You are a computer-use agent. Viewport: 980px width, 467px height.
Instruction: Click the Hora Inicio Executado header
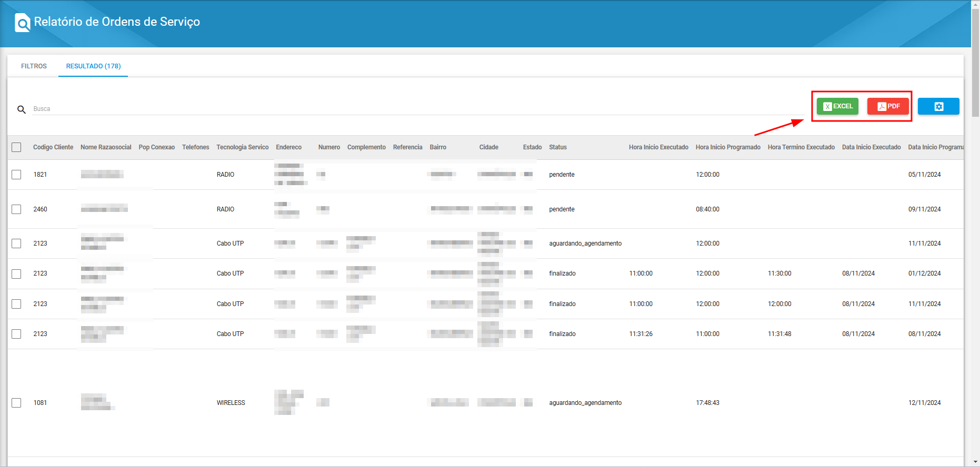(x=658, y=147)
